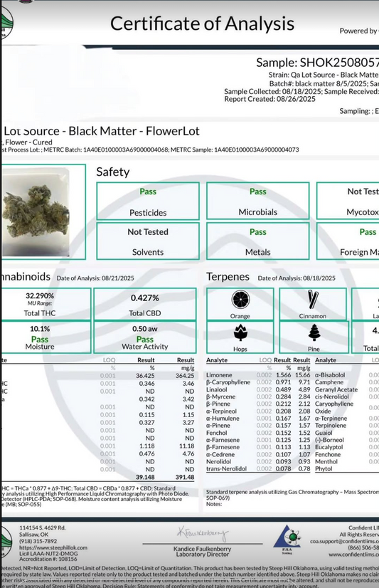Viewport: 379px width, 588px height.
Task: Select the α-Pinene analyte name
Action: point(218,426)
